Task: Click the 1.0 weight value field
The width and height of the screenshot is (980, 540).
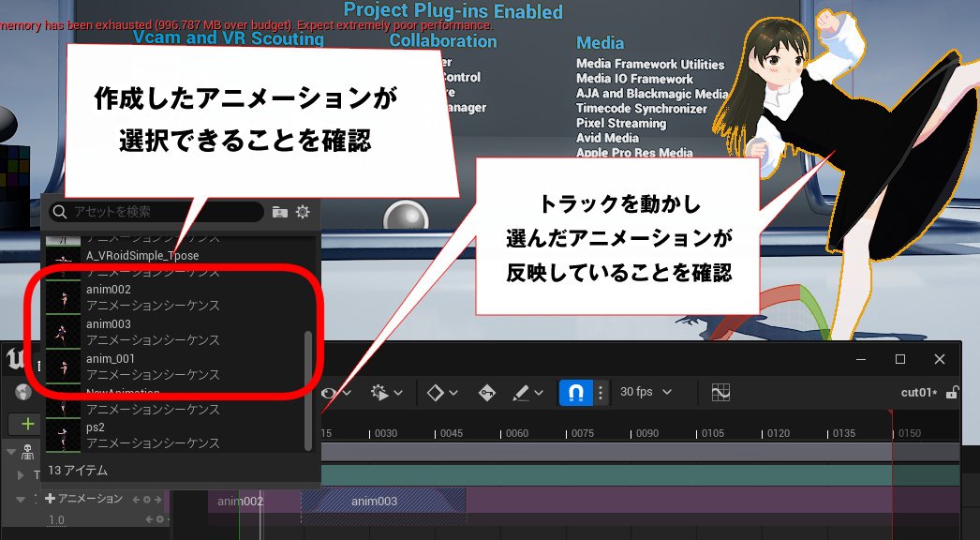Action: click(57, 520)
